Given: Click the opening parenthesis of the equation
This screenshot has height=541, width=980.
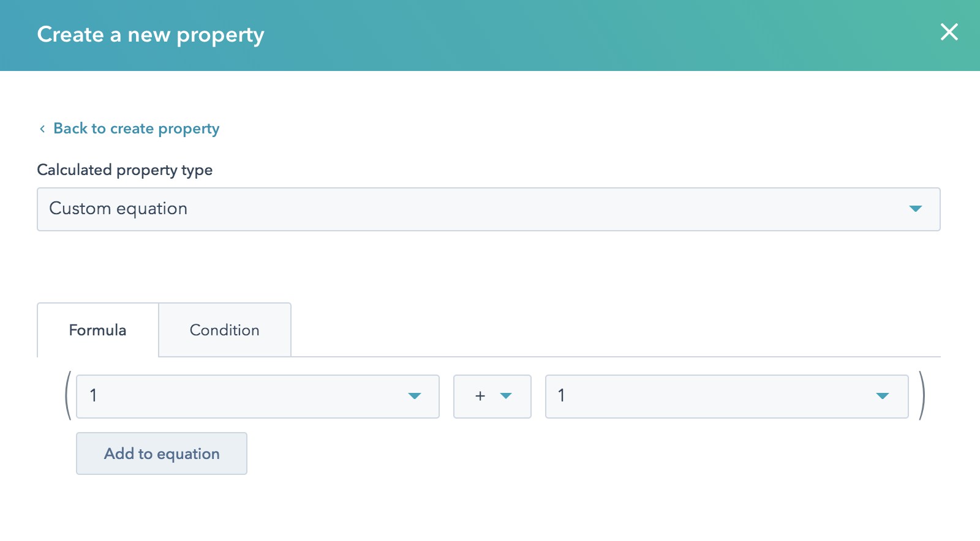Looking at the screenshot, I should tap(68, 396).
